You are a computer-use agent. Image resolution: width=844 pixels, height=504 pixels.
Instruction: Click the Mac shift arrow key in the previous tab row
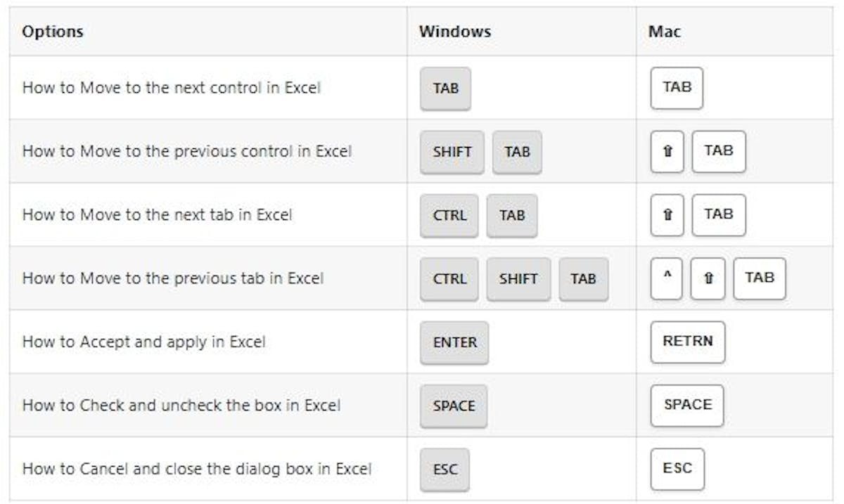pyautogui.click(x=708, y=279)
